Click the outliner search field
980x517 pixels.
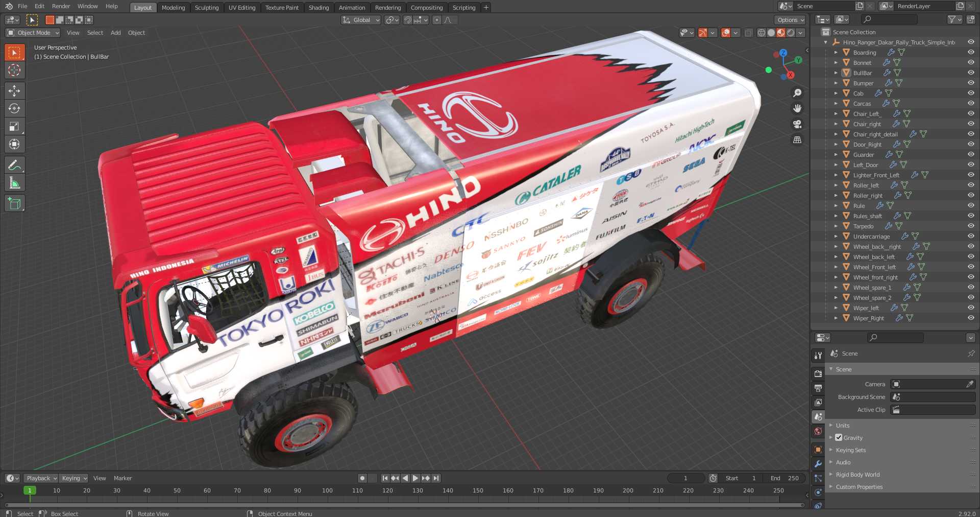[889, 19]
